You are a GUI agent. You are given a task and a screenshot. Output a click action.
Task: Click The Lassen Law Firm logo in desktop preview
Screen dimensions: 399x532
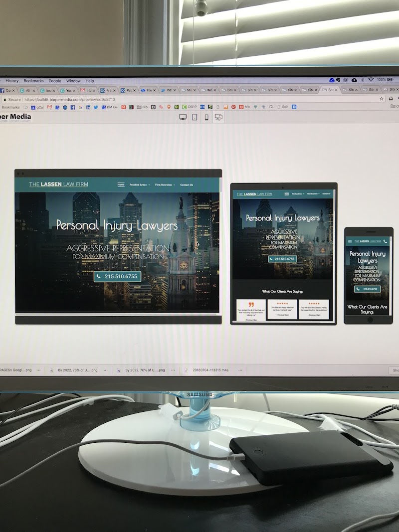[x=58, y=184]
